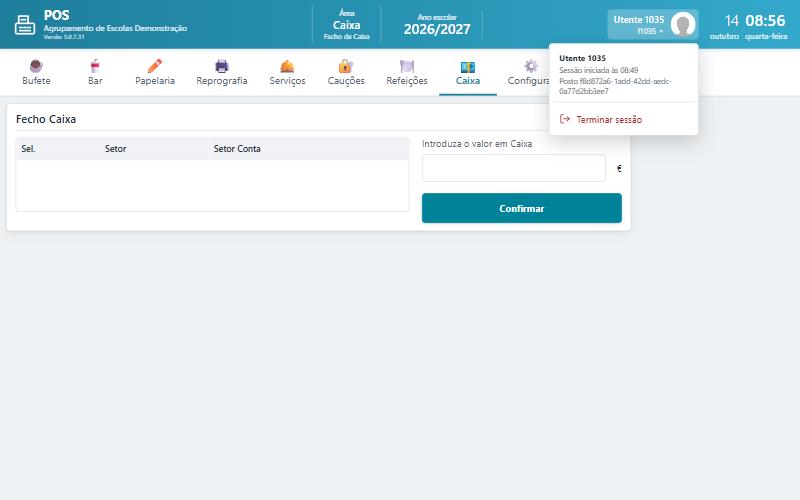Open the Cauções padlock icon

pos(345,66)
